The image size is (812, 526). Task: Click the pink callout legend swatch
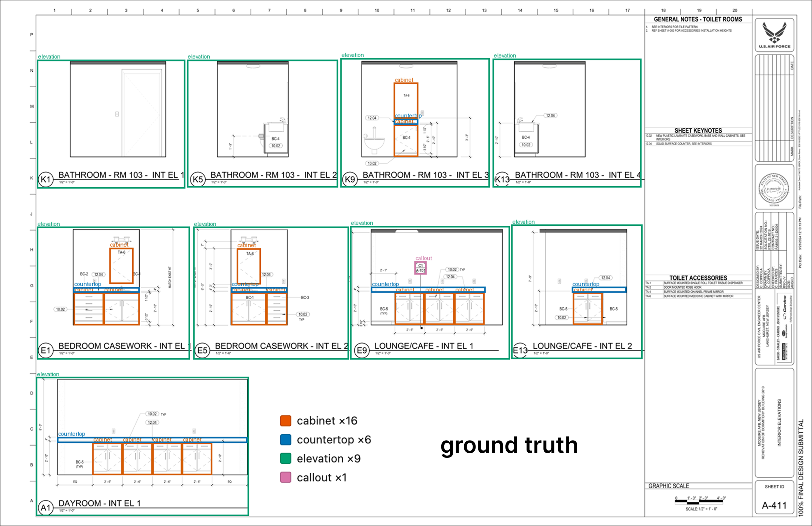click(285, 477)
